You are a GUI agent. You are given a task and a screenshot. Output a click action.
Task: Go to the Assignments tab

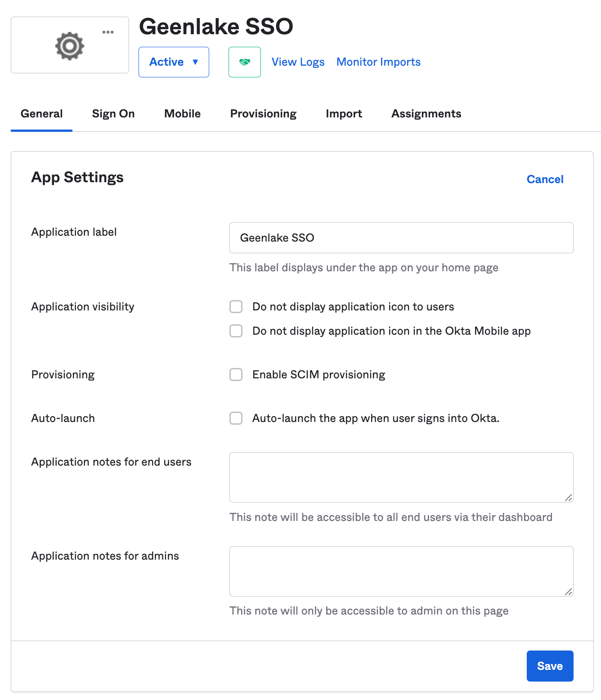point(426,113)
